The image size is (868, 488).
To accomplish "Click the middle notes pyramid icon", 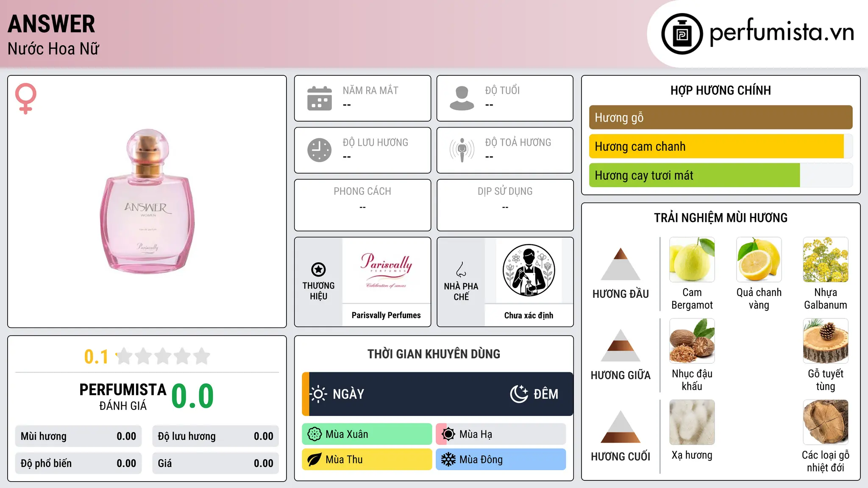I will click(x=620, y=345).
